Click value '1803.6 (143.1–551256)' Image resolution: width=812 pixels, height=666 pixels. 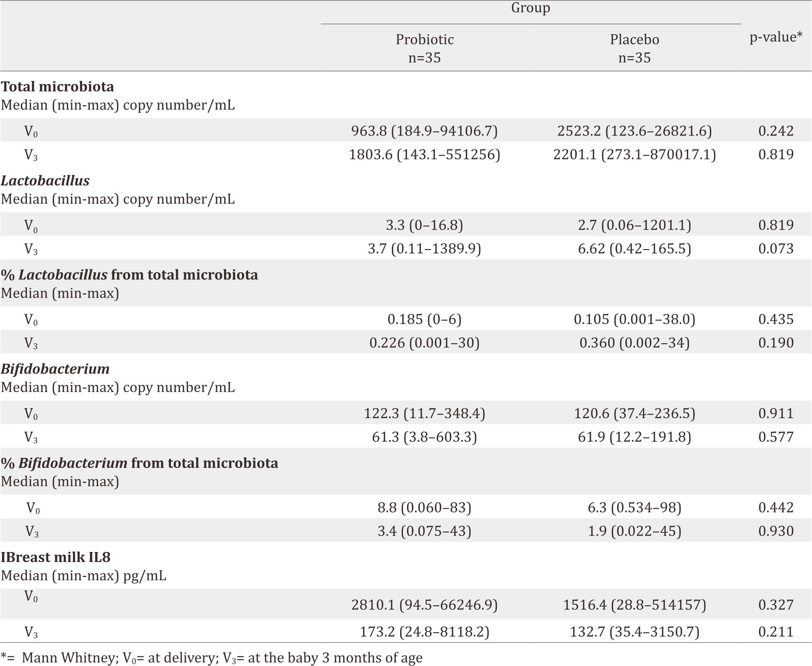425,155
